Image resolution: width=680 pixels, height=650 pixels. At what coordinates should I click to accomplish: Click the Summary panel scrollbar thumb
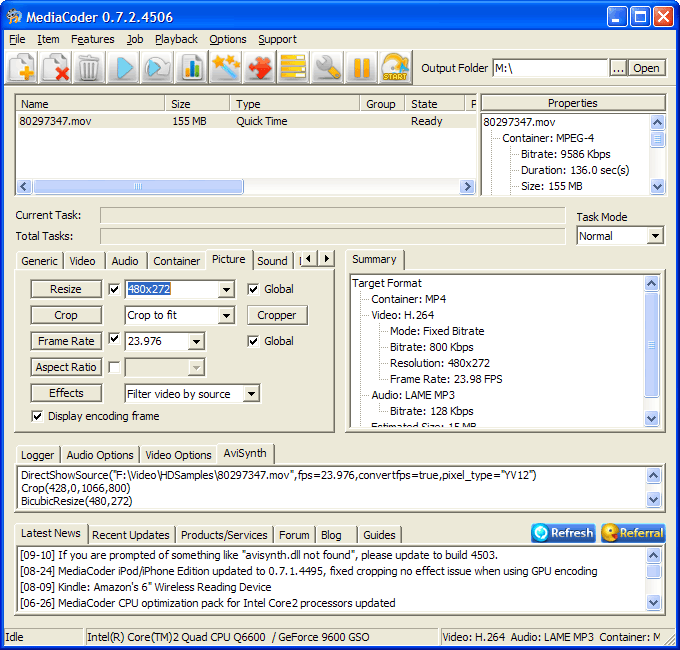pyautogui.click(x=651, y=345)
